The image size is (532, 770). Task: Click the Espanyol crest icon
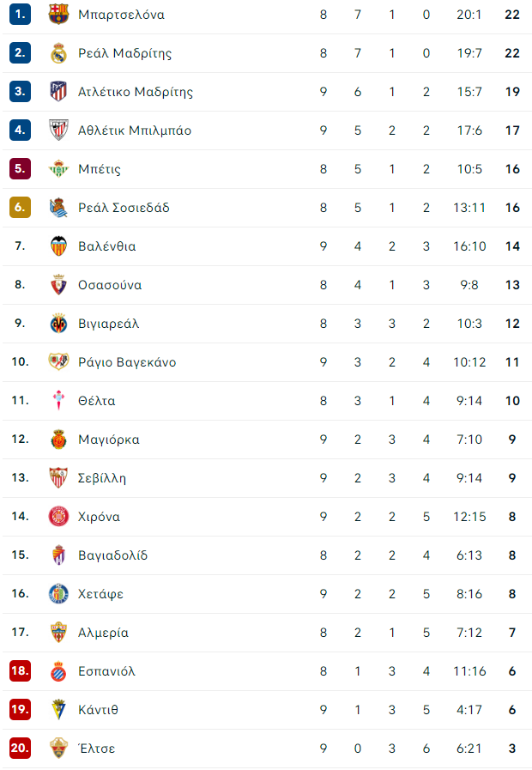[x=58, y=671]
